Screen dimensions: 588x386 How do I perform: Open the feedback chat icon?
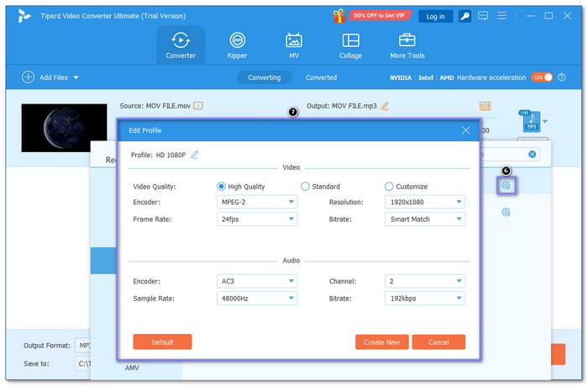coord(483,16)
